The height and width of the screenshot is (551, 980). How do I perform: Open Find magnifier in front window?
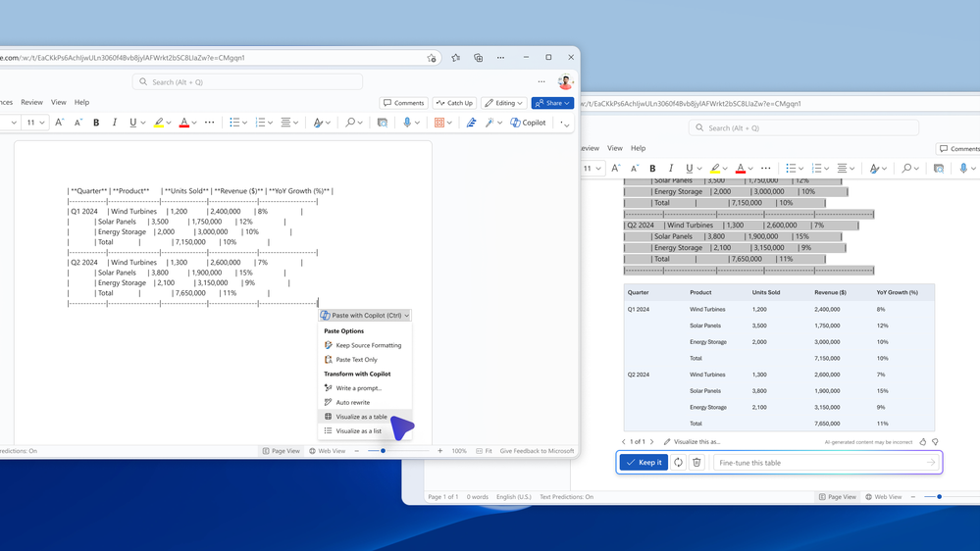350,123
